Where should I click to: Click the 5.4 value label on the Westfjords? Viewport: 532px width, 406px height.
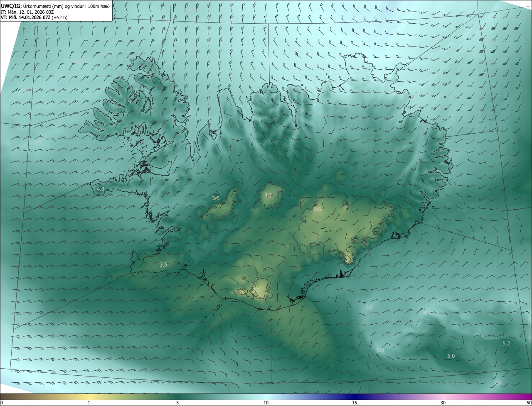(x=128, y=101)
